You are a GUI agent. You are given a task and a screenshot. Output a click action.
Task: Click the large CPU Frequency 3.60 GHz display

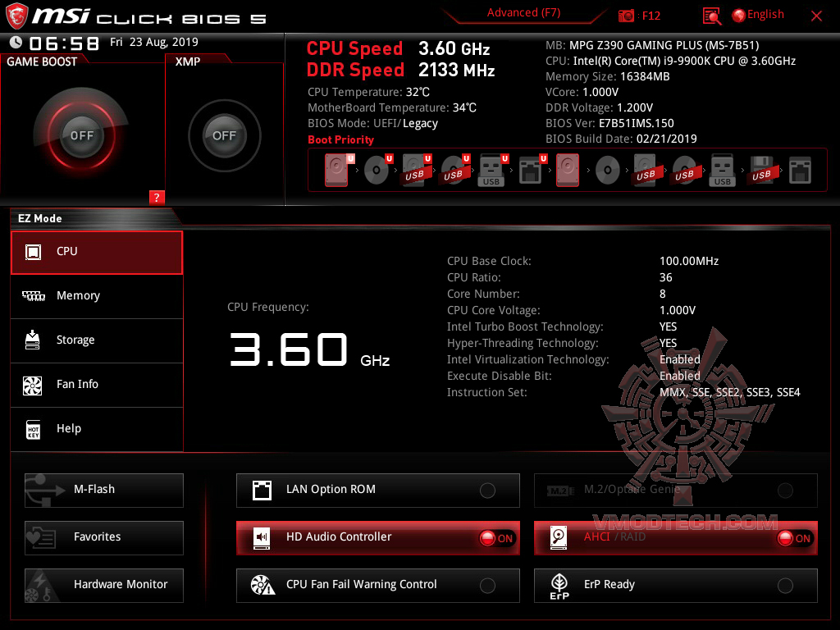[x=309, y=349]
